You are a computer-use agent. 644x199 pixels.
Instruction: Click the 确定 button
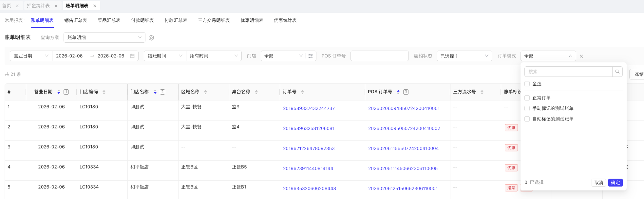(x=615, y=183)
